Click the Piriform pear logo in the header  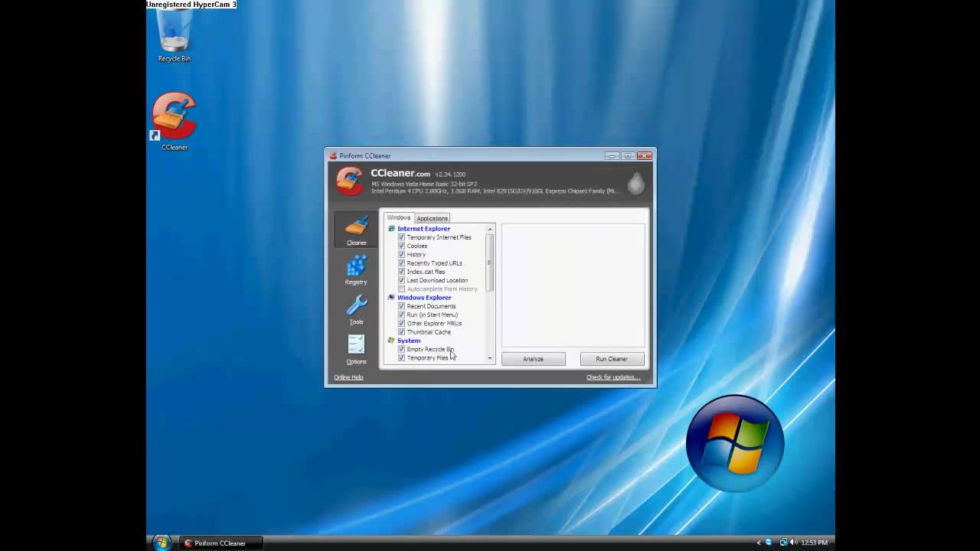pyautogui.click(x=636, y=182)
